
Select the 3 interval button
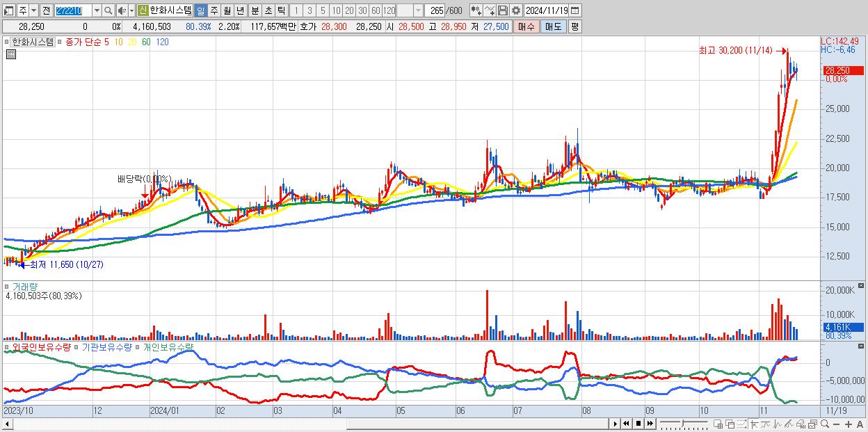coord(310,10)
